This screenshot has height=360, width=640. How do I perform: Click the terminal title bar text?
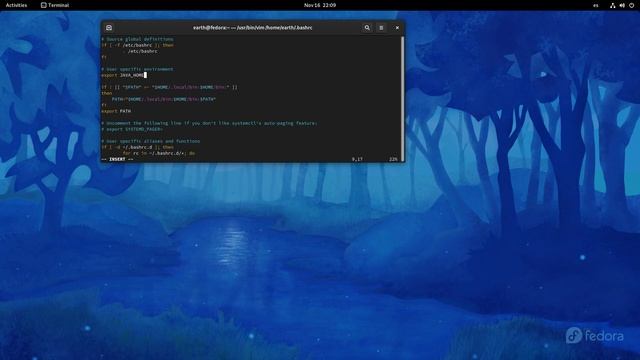click(253, 28)
